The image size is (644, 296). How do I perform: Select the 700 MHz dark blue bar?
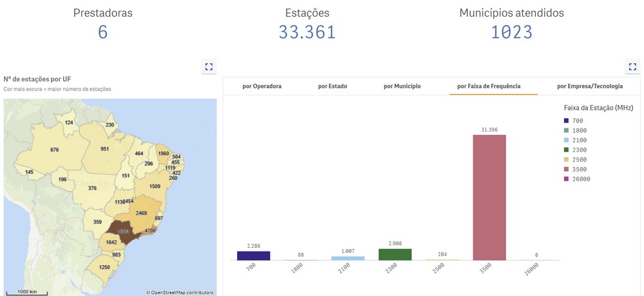(x=253, y=255)
